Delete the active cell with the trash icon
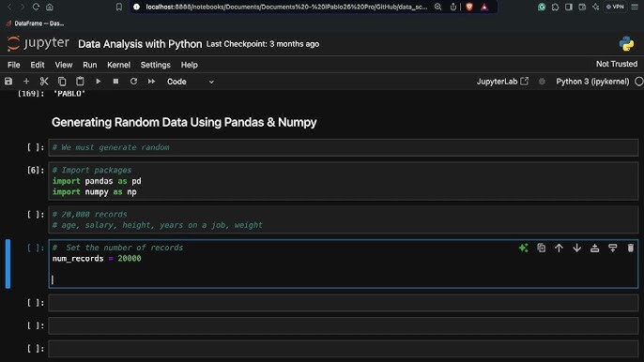 pos(631,248)
